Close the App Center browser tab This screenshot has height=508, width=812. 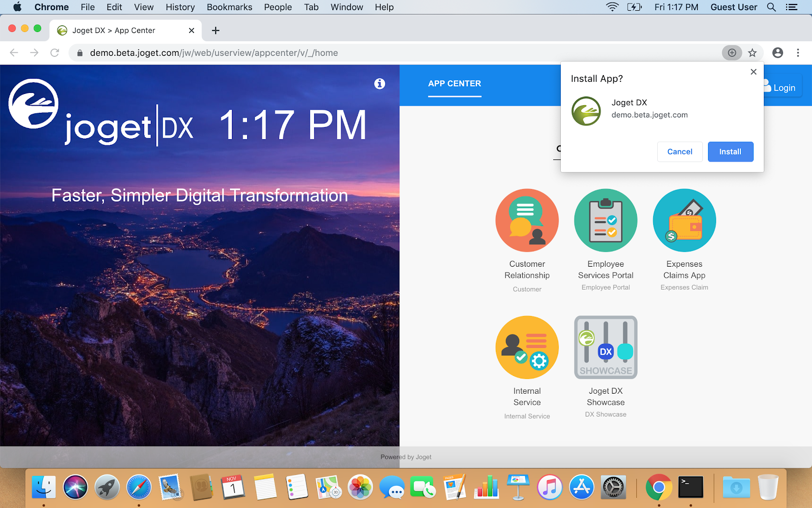click(x=191, y=30)
